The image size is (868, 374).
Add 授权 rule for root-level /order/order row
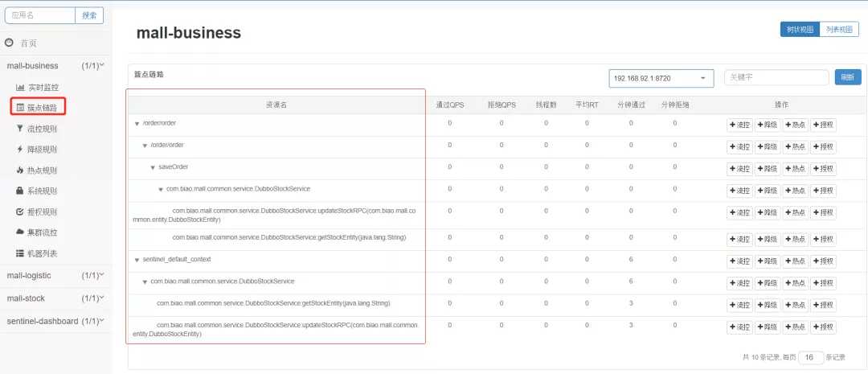pyautogui.click(x=823, y=125)
